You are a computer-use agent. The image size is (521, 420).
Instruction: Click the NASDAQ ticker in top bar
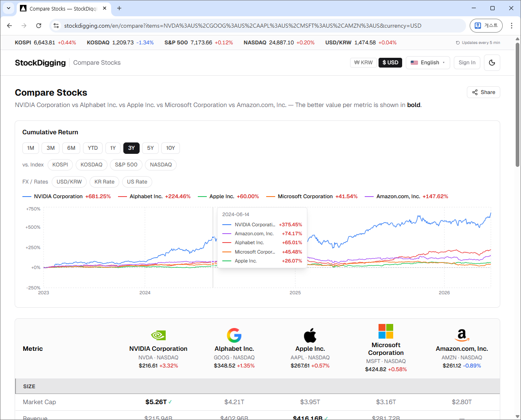279,43
